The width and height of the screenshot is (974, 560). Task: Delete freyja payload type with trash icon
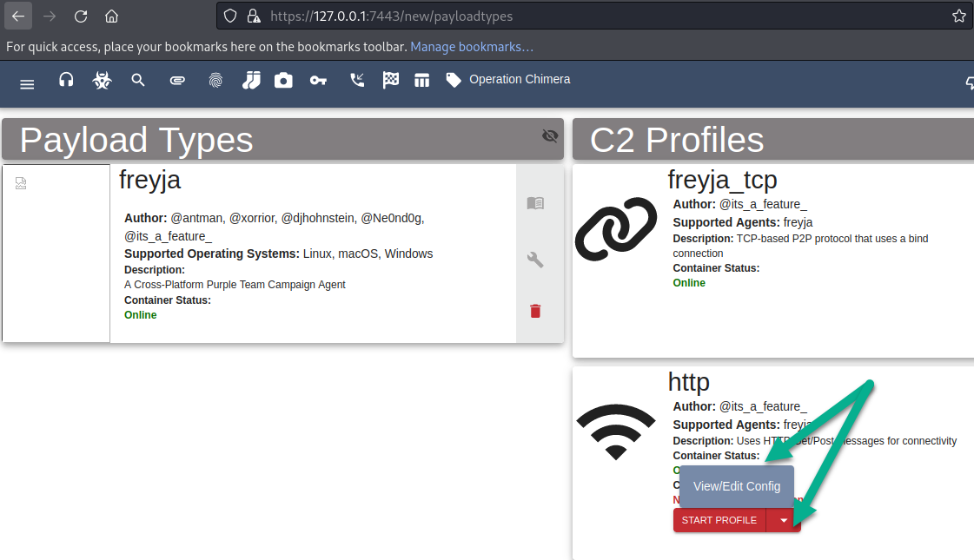coord(535,311)
